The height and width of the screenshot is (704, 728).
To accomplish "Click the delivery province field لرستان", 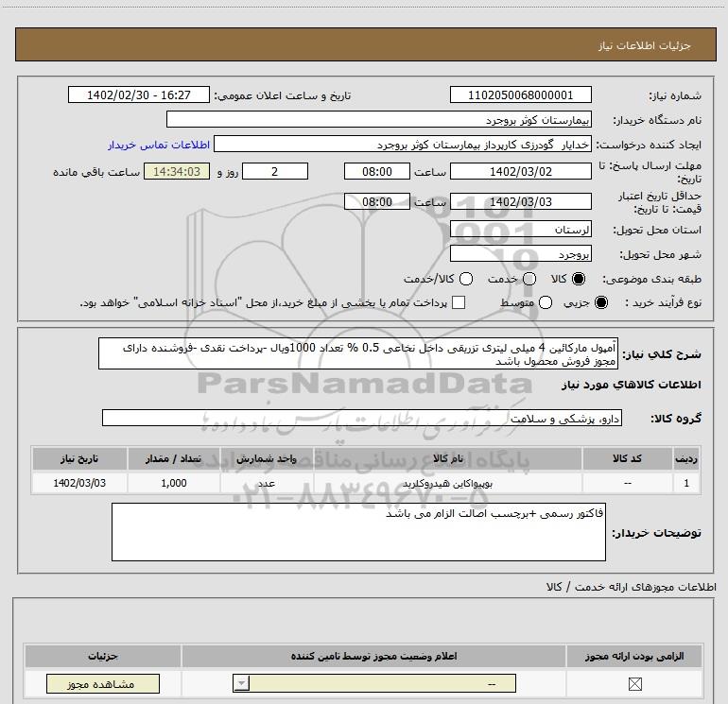I will 520,230.
